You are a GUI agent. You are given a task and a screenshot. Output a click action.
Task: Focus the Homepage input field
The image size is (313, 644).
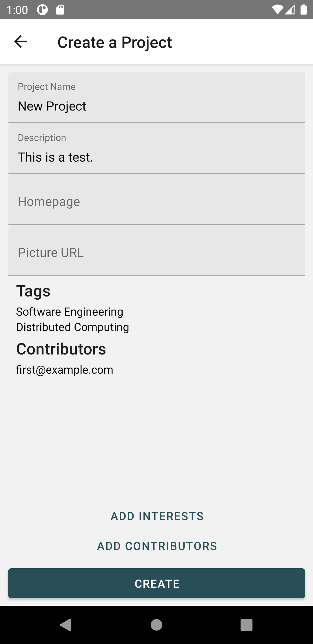tap(156, 200)
